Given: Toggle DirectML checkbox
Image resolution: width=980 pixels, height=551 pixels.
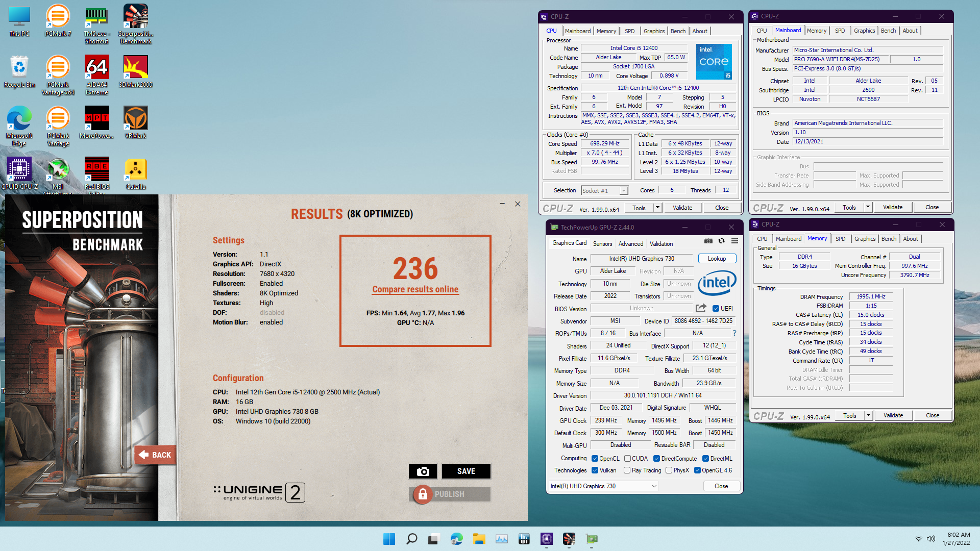Looking at the screenshot, I should [x=705, y=459].
